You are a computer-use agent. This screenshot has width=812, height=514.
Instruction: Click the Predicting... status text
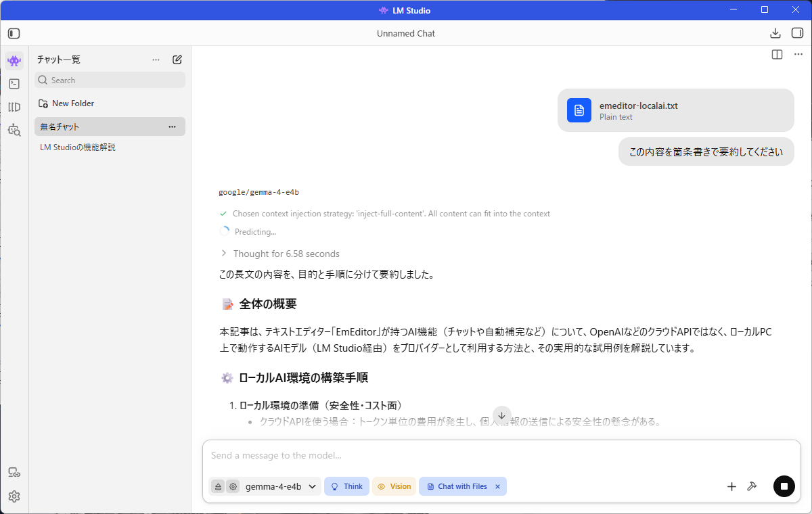255,232
